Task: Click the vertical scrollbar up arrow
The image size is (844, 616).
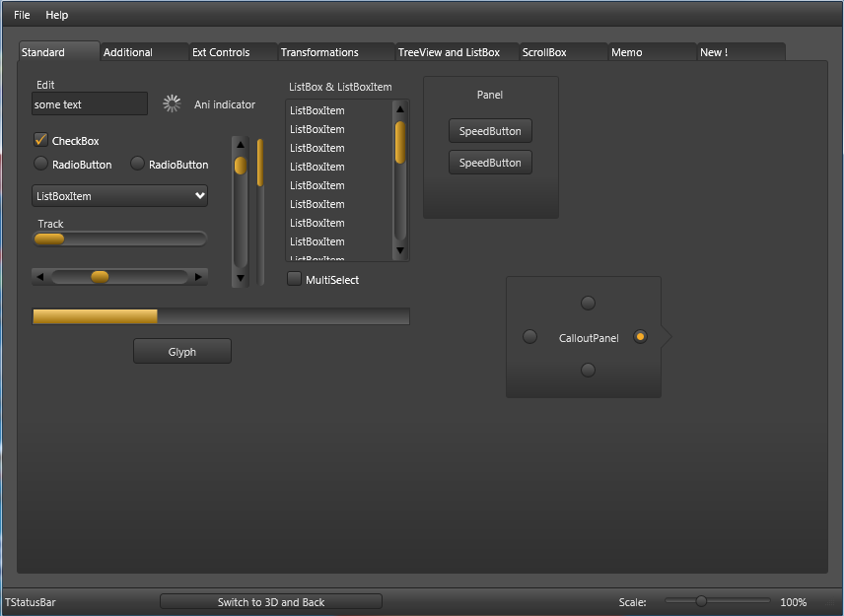Action: 241,145
